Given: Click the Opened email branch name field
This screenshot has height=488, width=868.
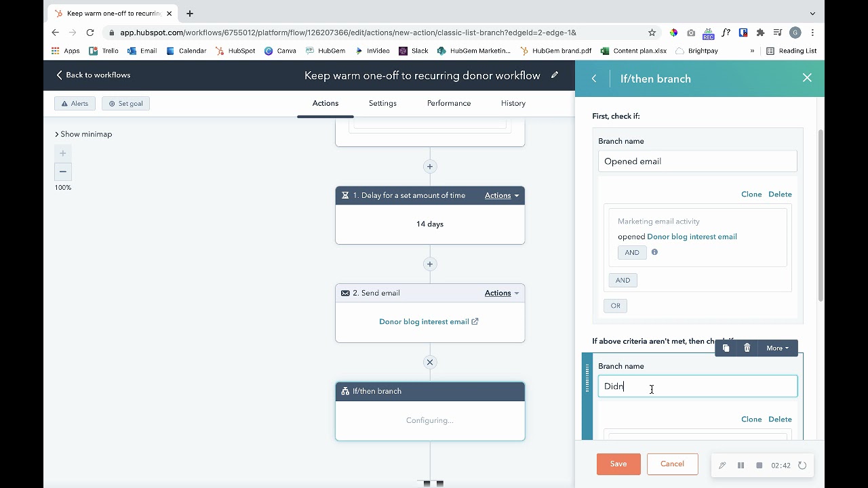Looking at the screenshot, I should click(697, 161).
